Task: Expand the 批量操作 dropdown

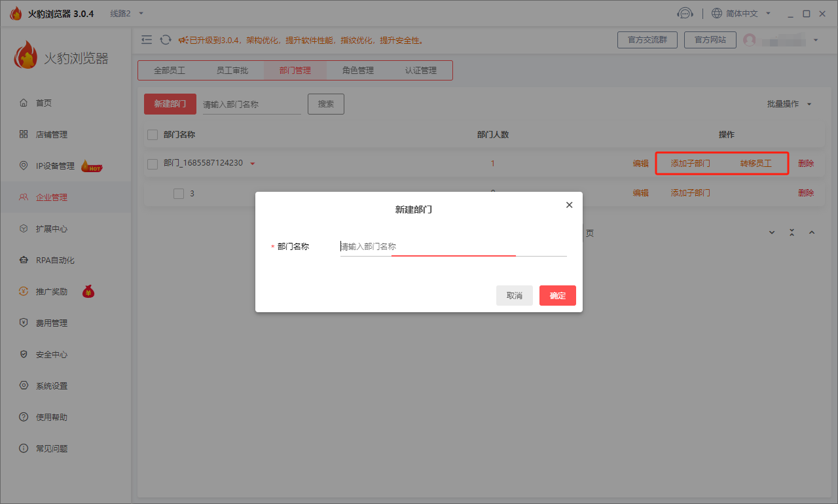Action: (789, 104)
